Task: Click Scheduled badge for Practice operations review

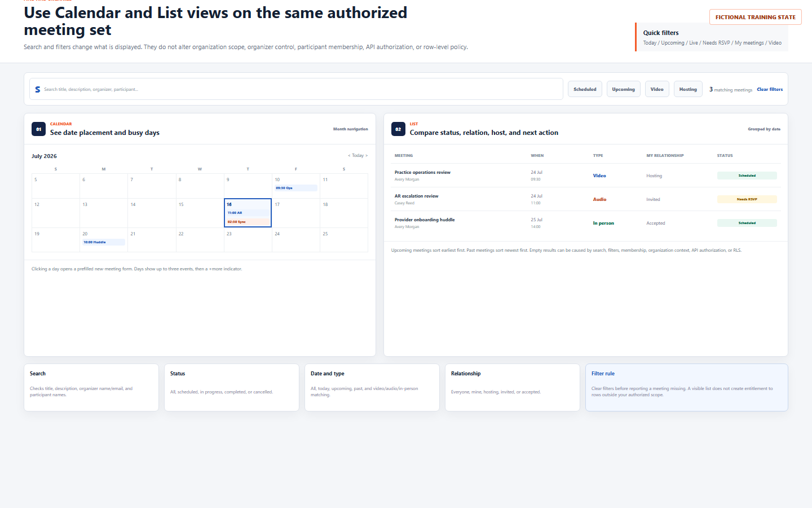Action: click(747, 176)
